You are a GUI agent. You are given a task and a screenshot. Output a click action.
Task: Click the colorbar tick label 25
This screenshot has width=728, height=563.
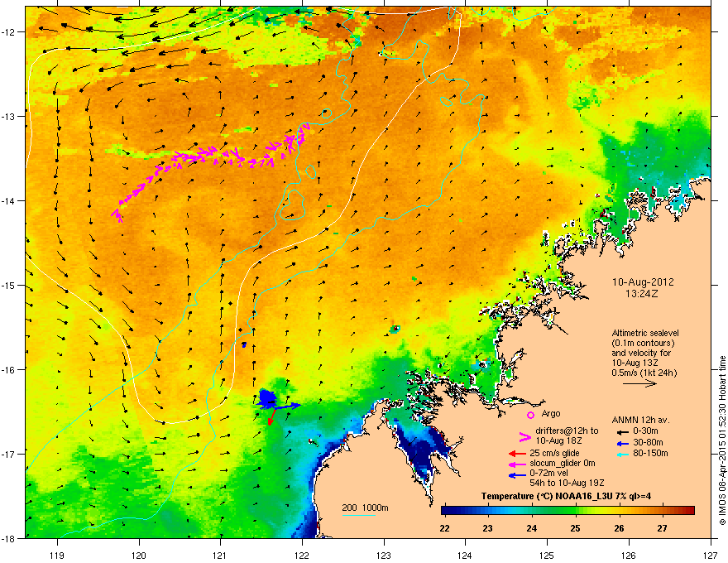(x=575, y=528)
